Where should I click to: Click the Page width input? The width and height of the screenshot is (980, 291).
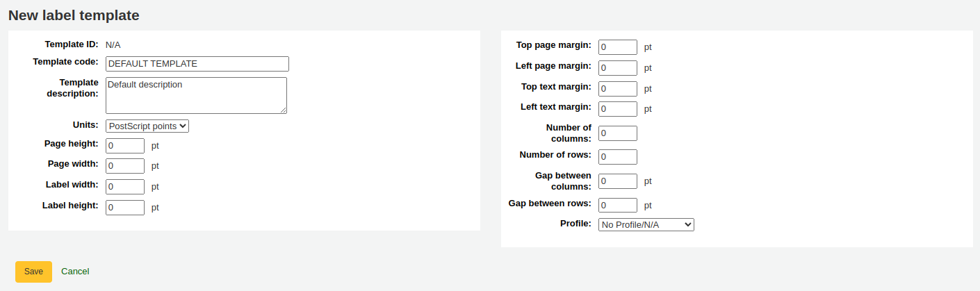[125, 166]
